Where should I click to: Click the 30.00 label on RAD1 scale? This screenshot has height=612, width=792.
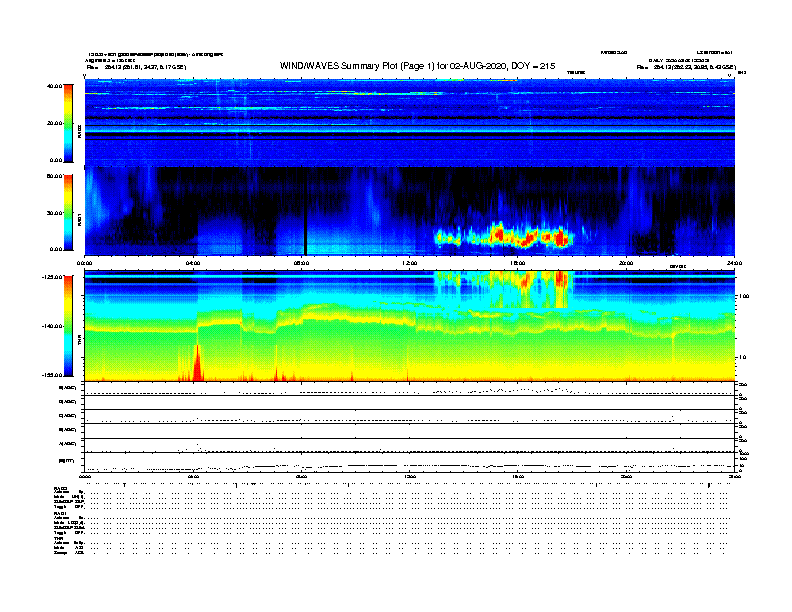[54, 213]
